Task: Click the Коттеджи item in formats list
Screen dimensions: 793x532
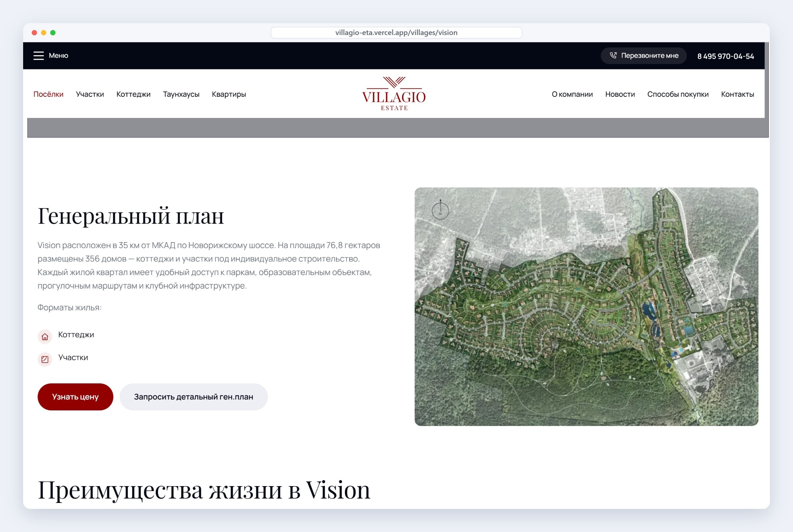Action: pyautogui.click(x=76, y=335)
